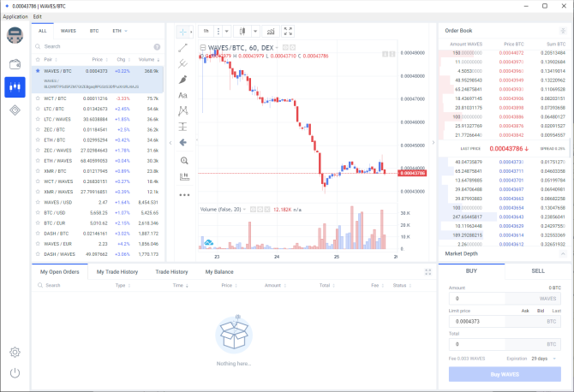
Task: Click the blue back arrow tool
Action: [183, 142]
